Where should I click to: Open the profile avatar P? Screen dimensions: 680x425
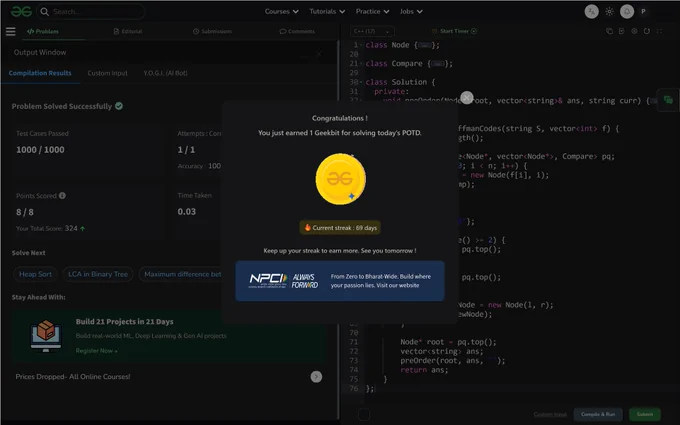(x=644, y=12)
